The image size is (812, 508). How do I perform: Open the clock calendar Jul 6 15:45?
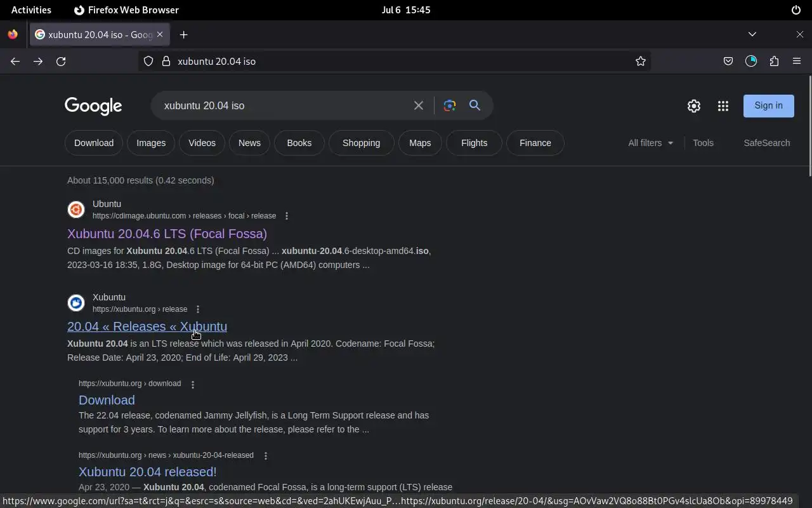[406, 10]
